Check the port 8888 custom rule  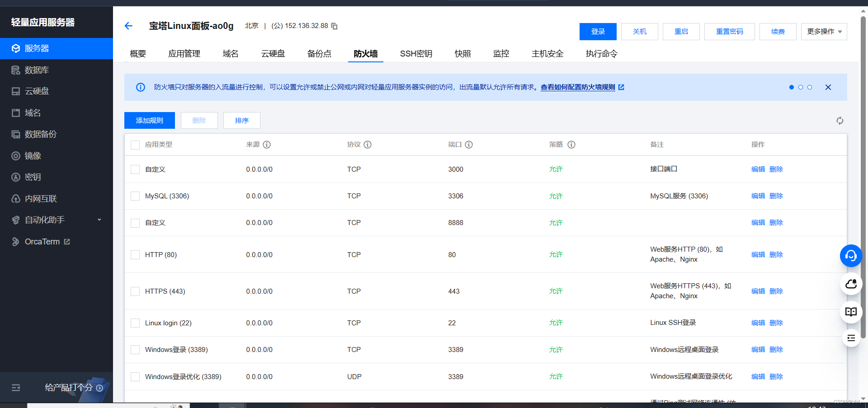pyautogui.click(x=135, y=223)
